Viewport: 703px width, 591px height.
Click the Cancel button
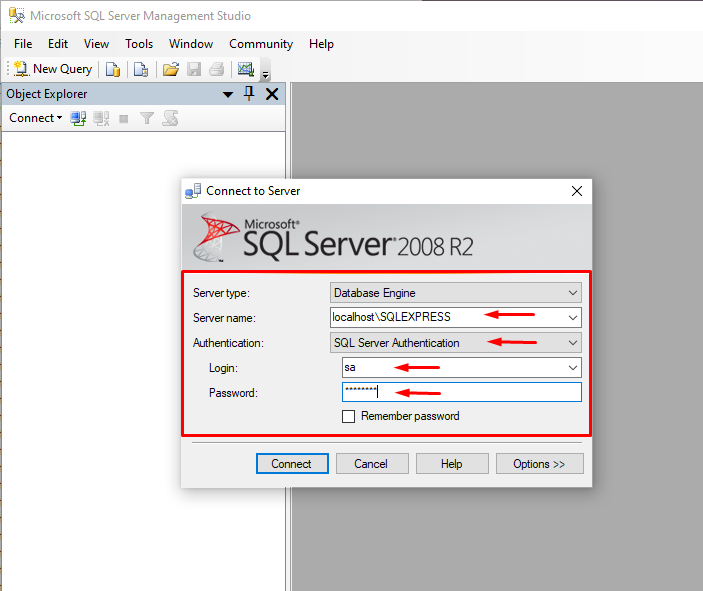(x=372, y=463)
